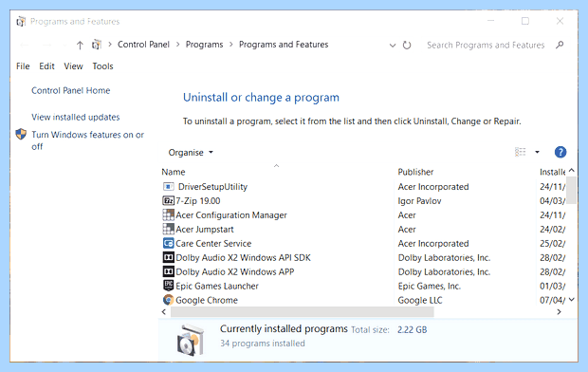
Task: Open the View menu
Action: (x=73, y=66)
